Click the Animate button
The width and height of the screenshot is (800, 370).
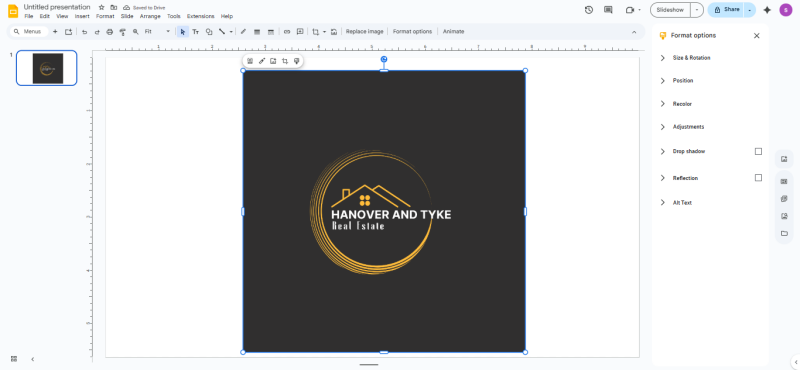coord(454,32)
